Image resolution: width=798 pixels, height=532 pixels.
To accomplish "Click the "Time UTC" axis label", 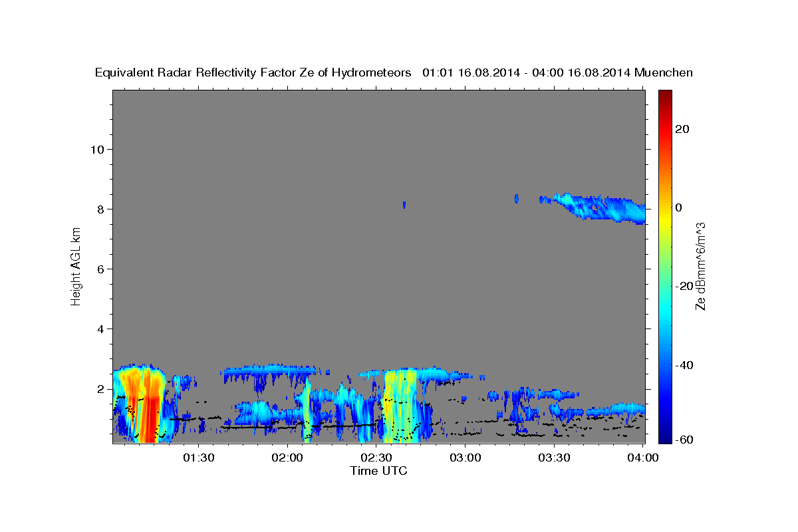I will 378,471.
